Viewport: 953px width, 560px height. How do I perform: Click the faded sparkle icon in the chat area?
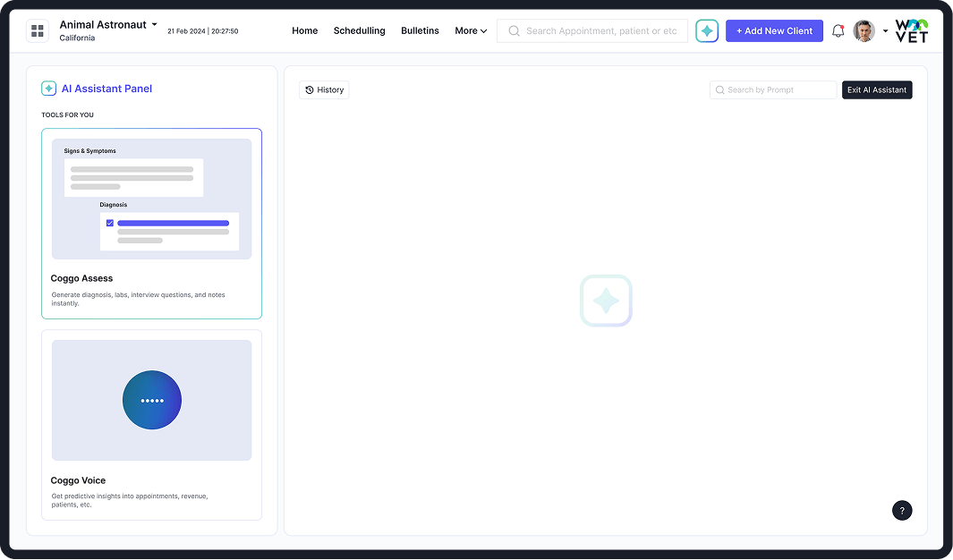(606, 301)
